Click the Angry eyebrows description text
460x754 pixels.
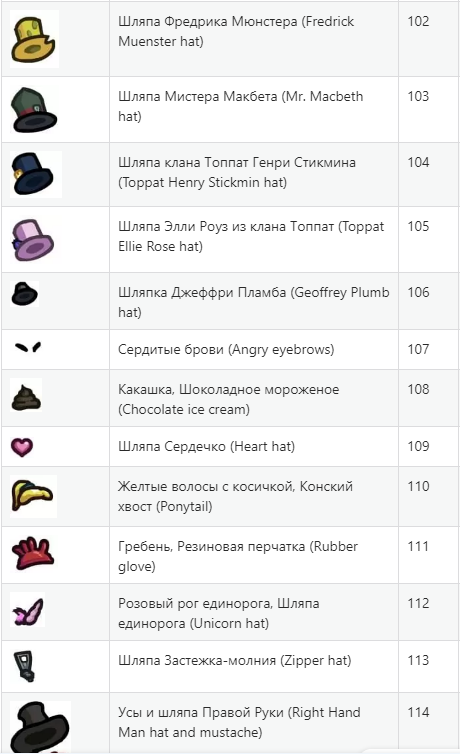coord(226,349)
